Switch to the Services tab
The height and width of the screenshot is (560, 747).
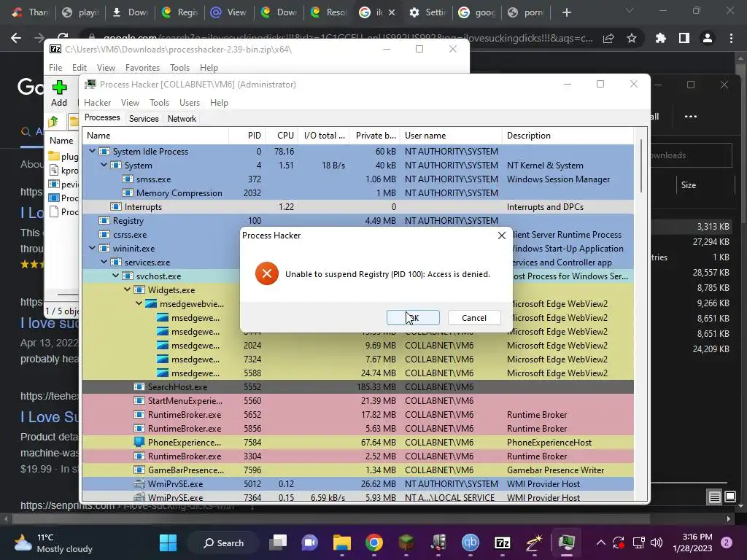tap(144, 119)
